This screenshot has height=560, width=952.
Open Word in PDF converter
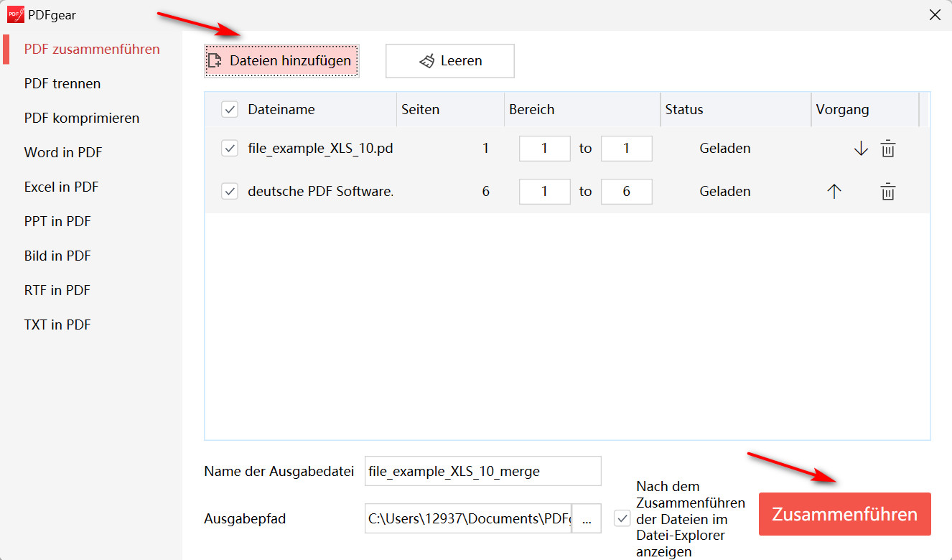click(63, 153)
